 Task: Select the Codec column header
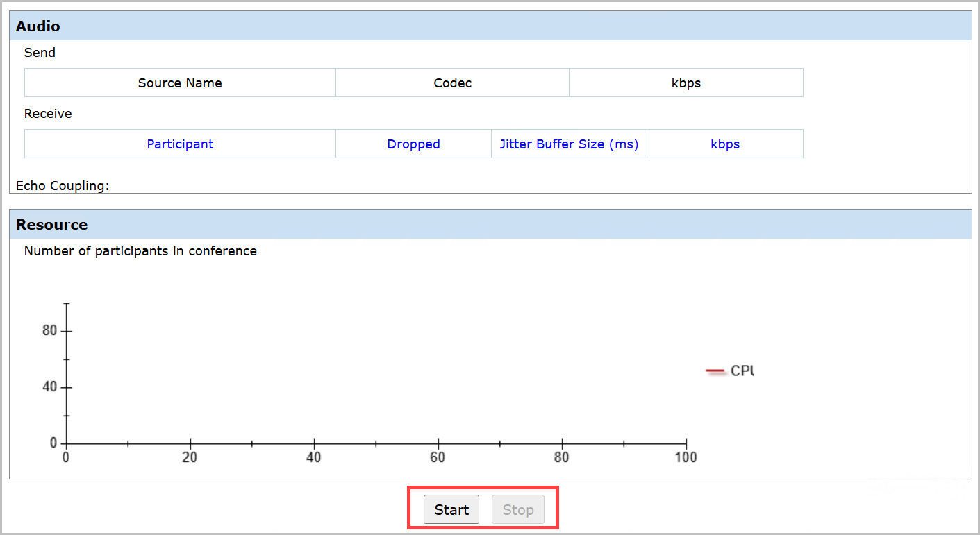452,83
